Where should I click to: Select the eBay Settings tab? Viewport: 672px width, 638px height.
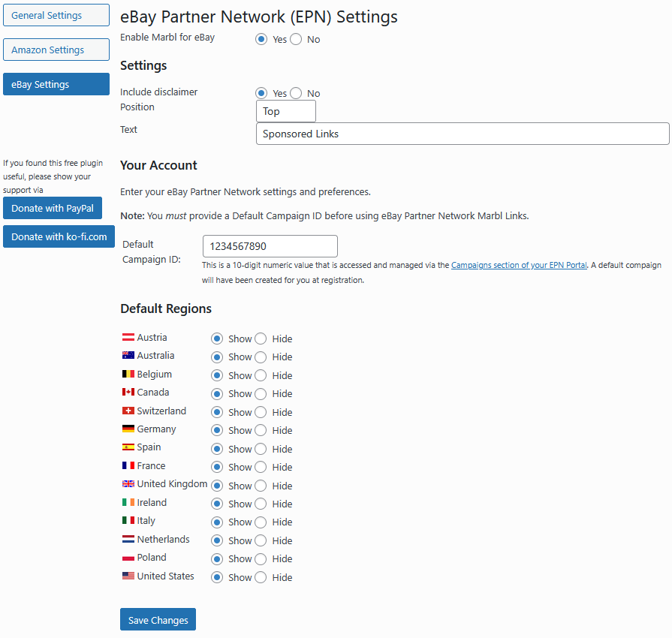click(56, 85)
